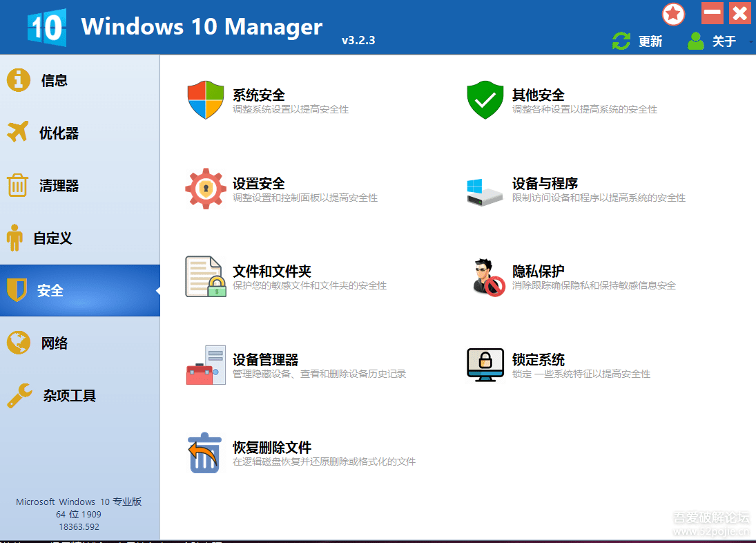Open 文件和文件夹 locked document icon
The height and width of the screenshot is (543, 756).
(x=206, y=276)
